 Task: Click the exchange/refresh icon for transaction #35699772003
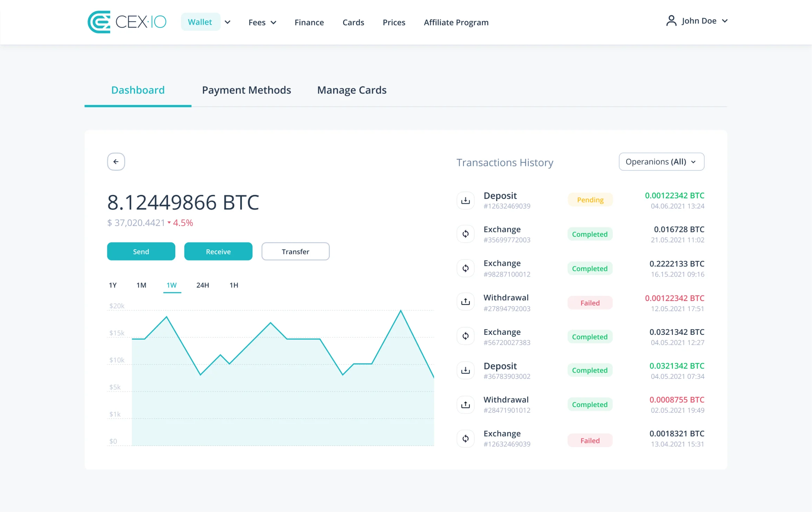[x=466, y=234]
